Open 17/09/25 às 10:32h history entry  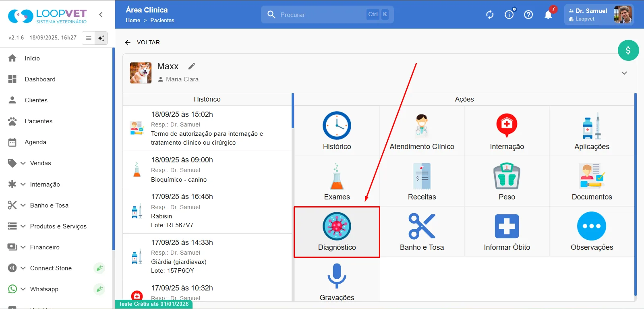click(x=207, y=290)
